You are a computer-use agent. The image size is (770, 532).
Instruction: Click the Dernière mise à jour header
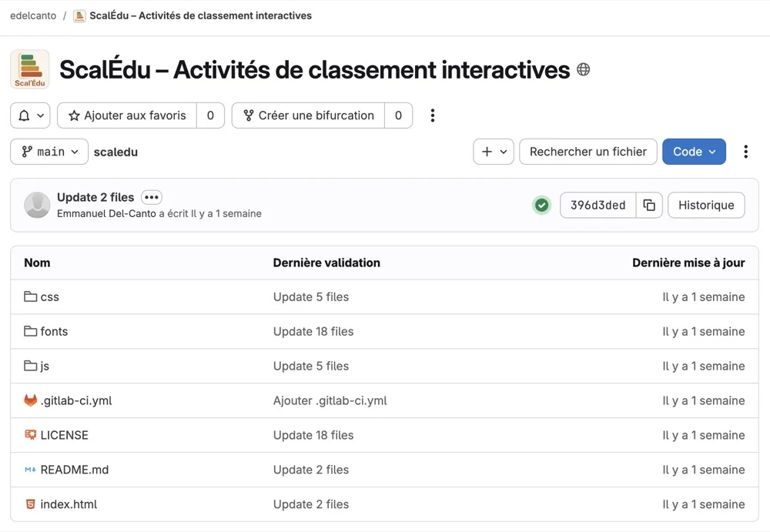[x=688, y=263]
